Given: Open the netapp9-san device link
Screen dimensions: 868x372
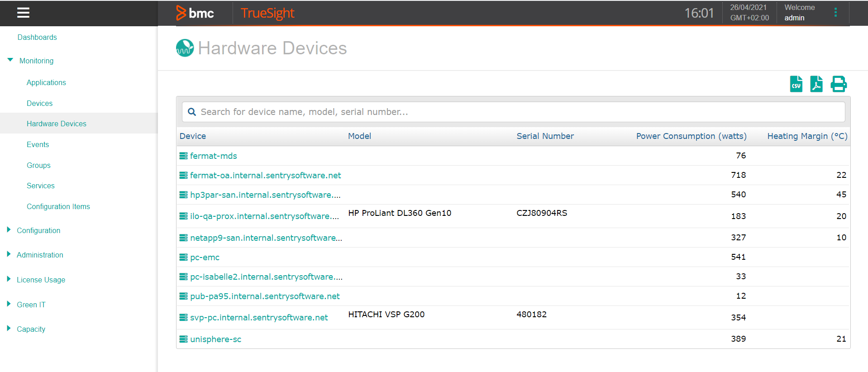Looking at the screenshot, I should 266,238.
